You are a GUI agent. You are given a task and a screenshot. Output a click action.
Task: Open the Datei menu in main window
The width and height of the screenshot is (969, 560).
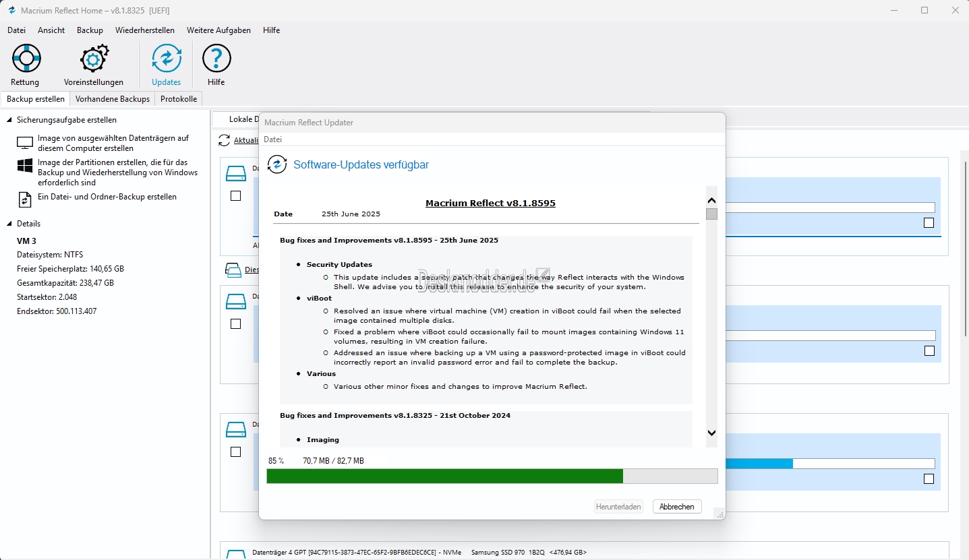coord(16,30)
